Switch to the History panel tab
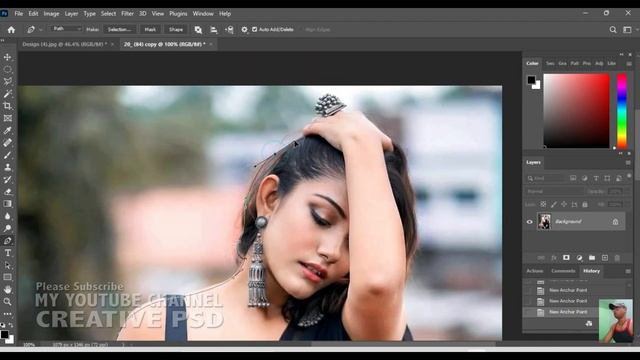The height and width of the screenshot is (360, 640). 591,271
